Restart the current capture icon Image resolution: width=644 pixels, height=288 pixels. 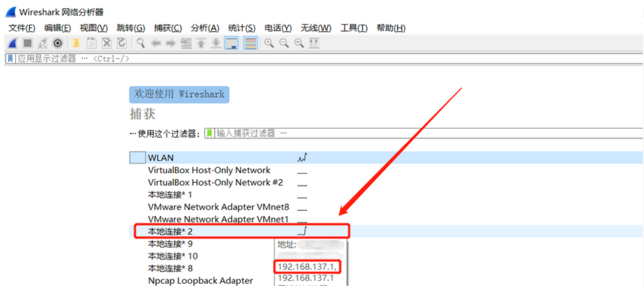point(43,43)
